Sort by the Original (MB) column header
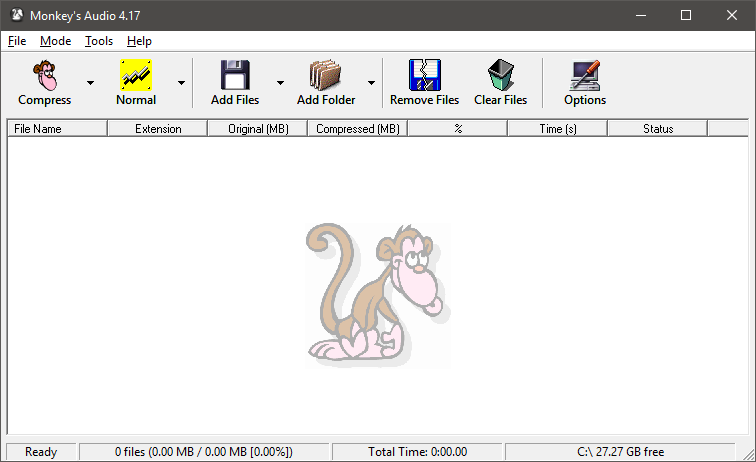This screenshot has width=756, height=462. pyautogui.click(x=258, y=129)
